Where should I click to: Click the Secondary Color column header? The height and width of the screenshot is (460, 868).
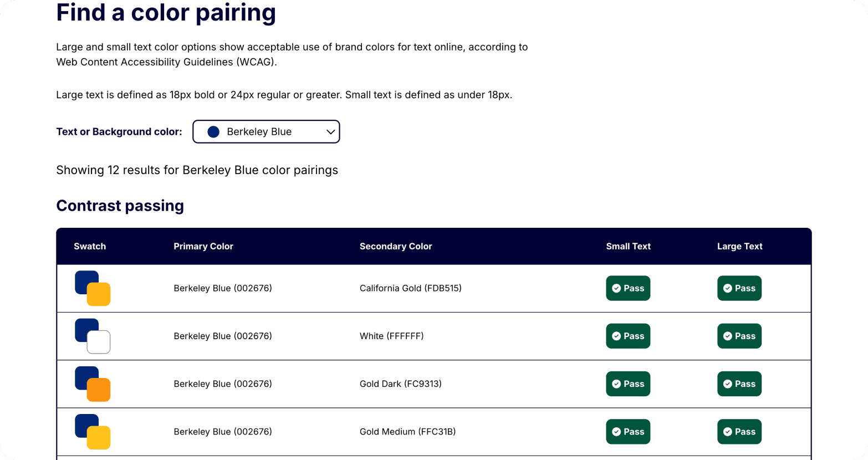pyautogui.click(x=396, y=246)
